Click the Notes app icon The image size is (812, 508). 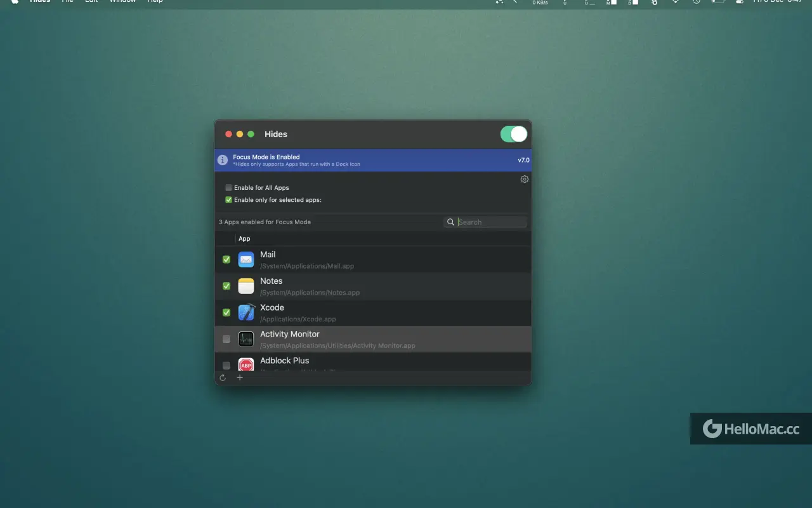tap(246, 286)
